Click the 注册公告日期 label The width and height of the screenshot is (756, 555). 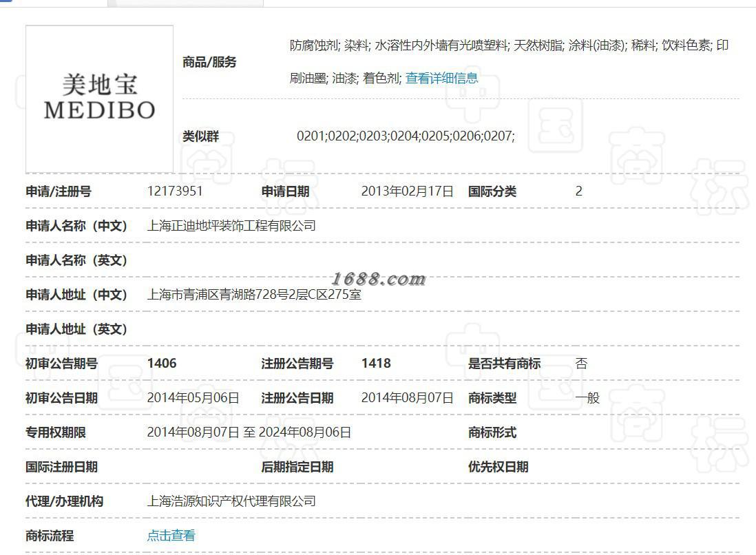(x=297, y=398)
